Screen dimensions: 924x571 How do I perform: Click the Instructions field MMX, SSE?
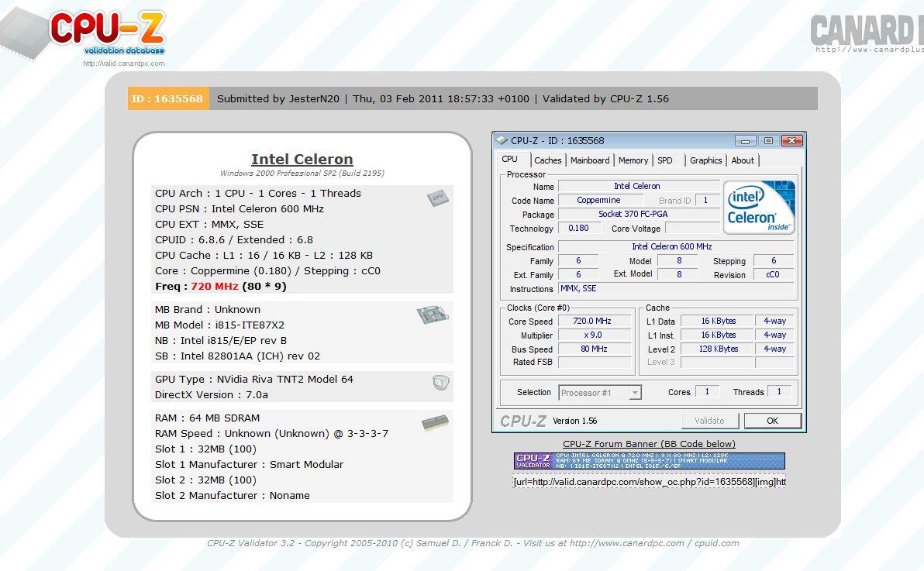(x=676, y=289)
